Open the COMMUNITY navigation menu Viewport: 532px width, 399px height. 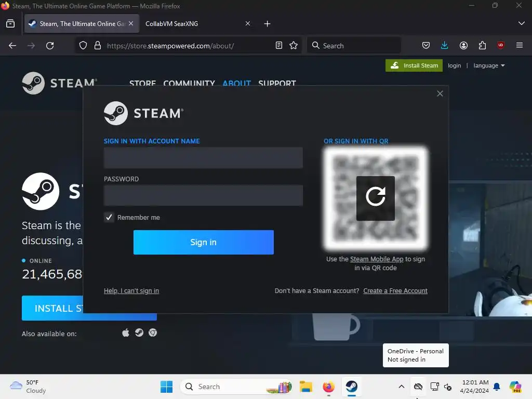pyautogui.click(x=189, y=83)
